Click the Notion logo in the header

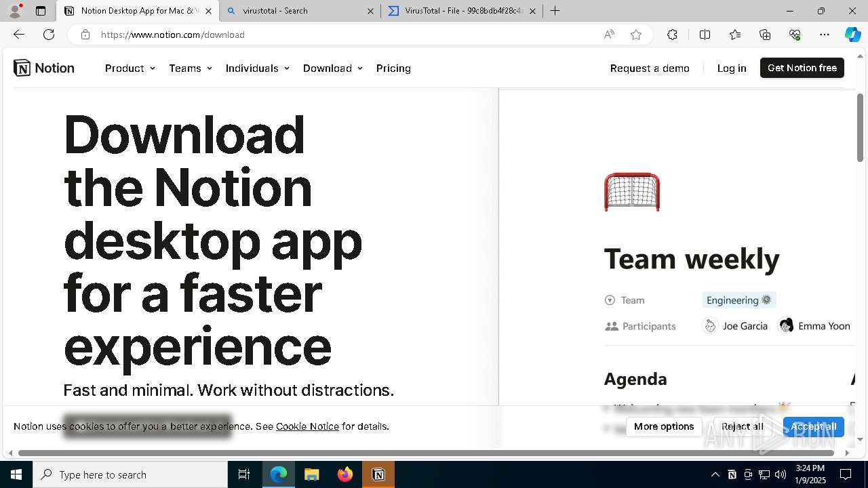pos(44,68)
